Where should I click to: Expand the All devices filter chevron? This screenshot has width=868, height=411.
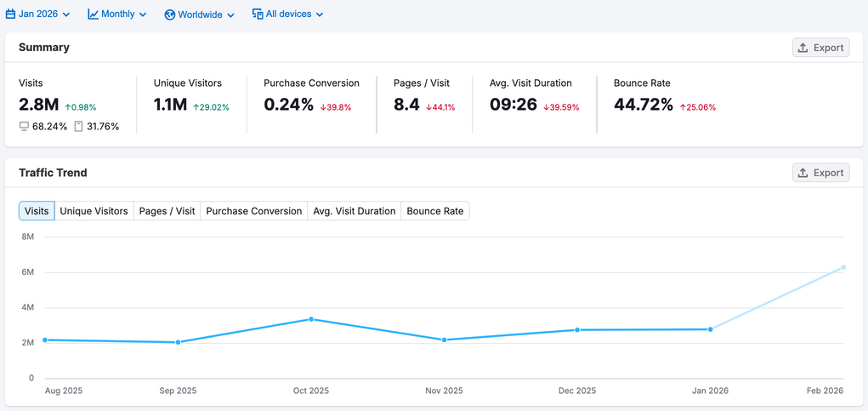click(319, 14)
